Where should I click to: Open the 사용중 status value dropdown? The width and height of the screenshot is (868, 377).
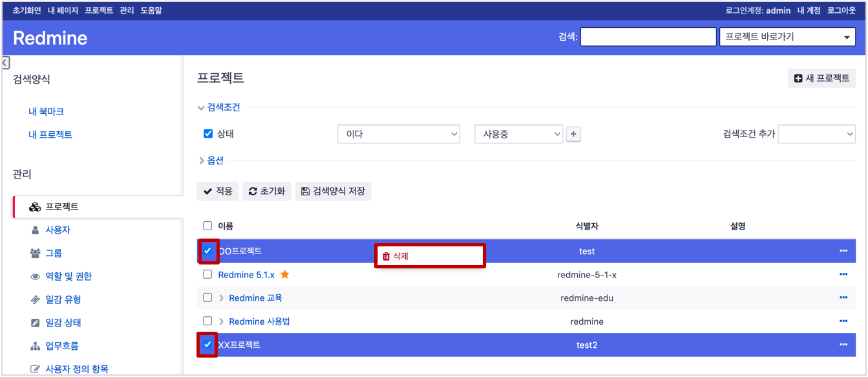[x=519, y=134]
